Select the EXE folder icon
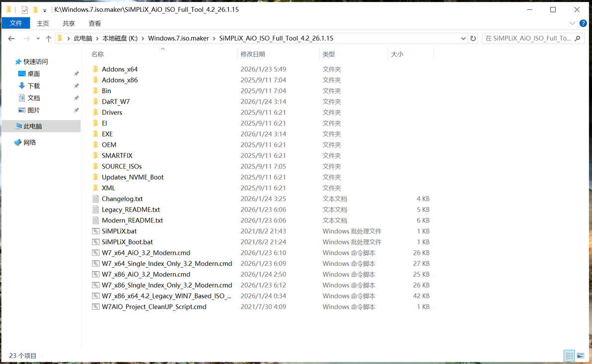Viewport: 592px width, 364px height. point(95,134)
